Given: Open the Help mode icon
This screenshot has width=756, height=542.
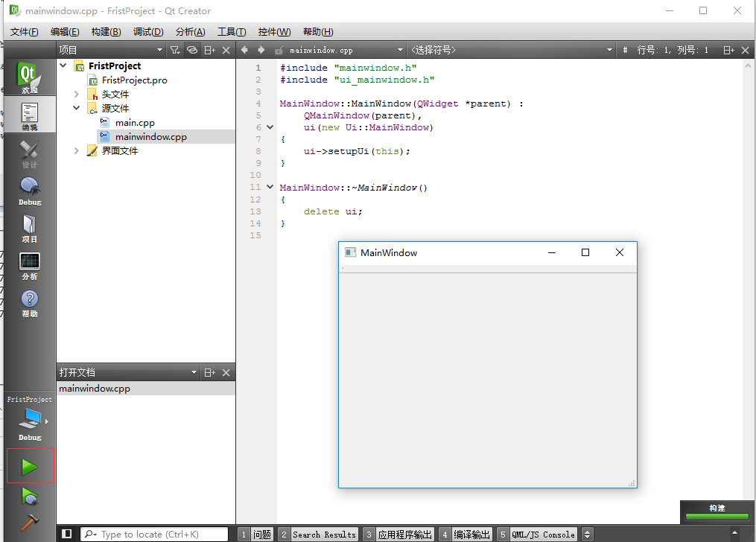Looking at the screenshot, I should tap(29, 303).
